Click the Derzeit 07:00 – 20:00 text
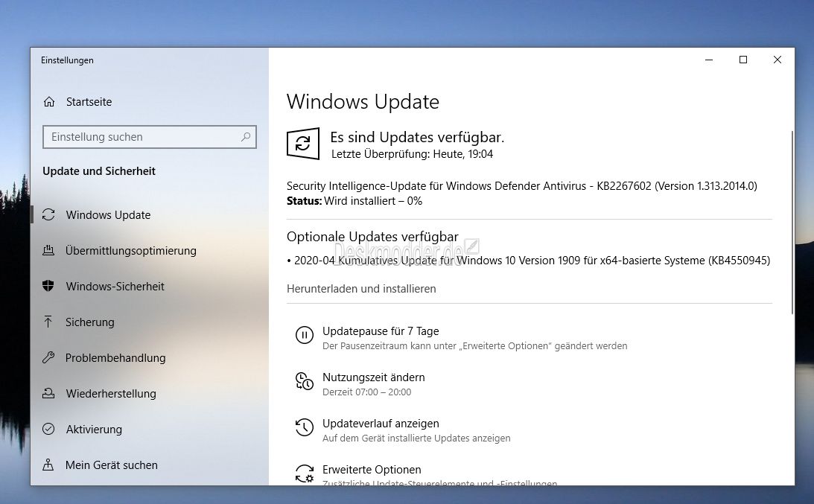 pos(366,392)
